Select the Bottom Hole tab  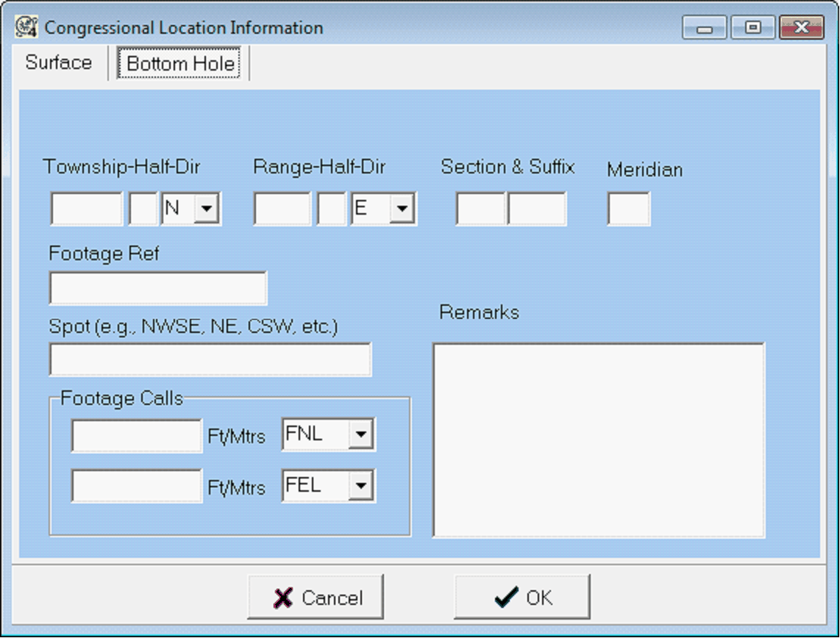[x=180, y=64]
